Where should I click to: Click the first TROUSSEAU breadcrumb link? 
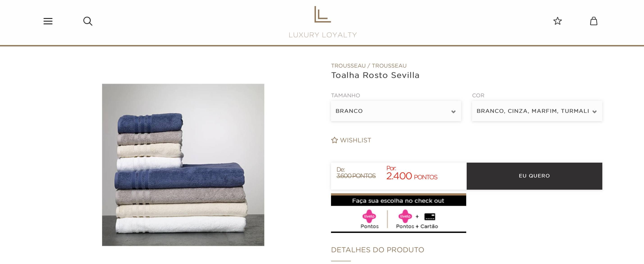click(348, 66)
